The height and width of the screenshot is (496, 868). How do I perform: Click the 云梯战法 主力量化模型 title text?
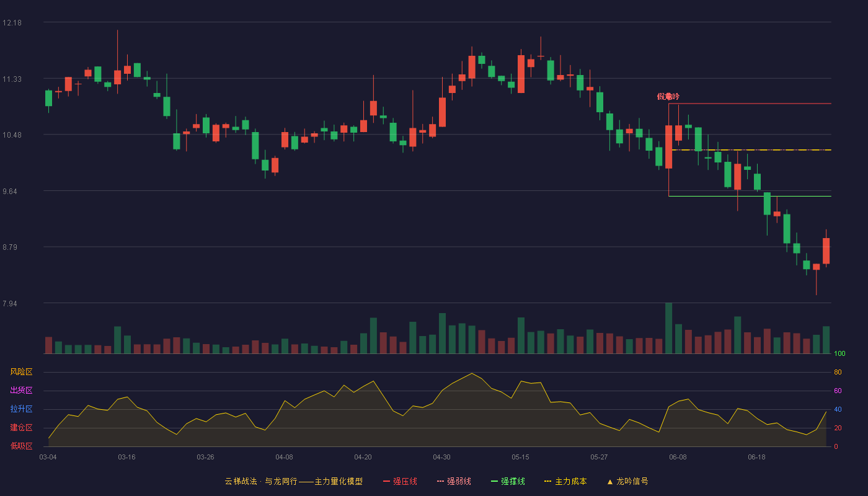click(294, 481)
